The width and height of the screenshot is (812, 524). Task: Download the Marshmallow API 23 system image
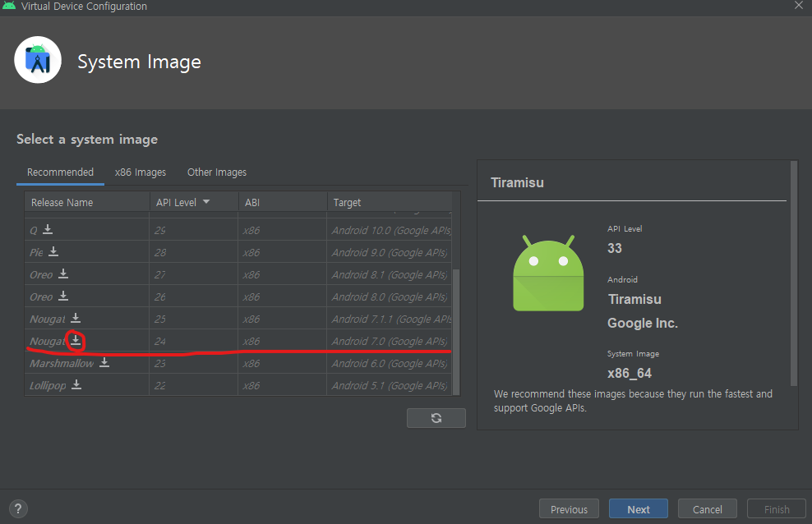(104, 362)
